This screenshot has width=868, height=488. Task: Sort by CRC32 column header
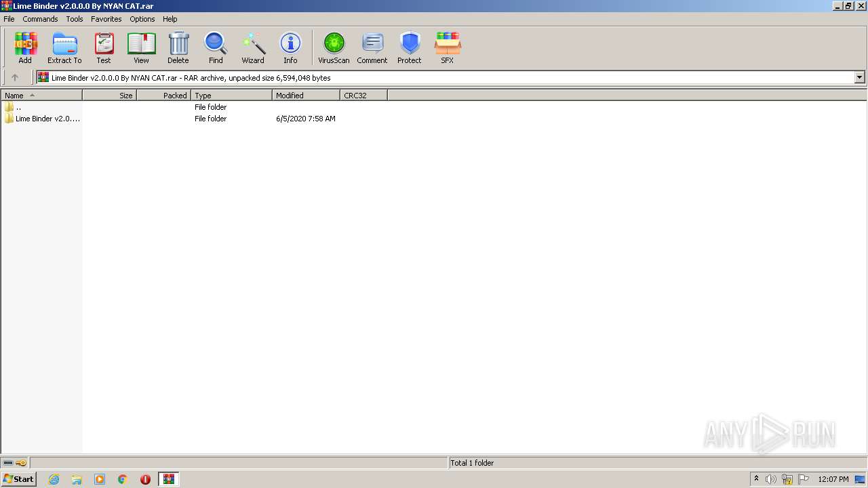click(x=363, y=96)
